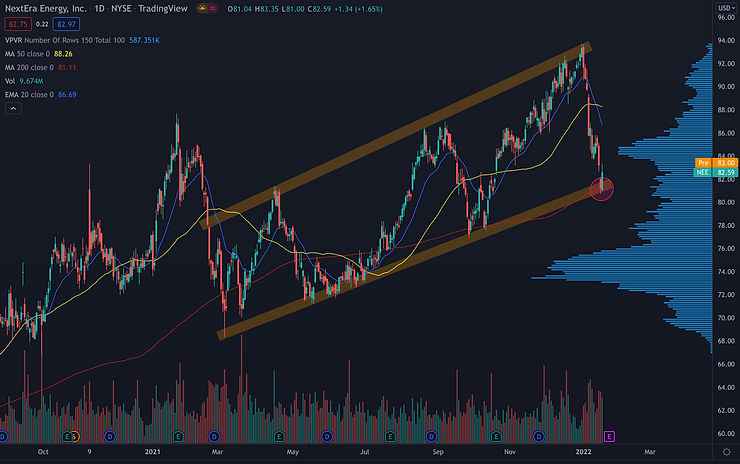Open dividend marker between May and Jul
740x464 pixels.
pyautogui.click(x=327, y=437)
